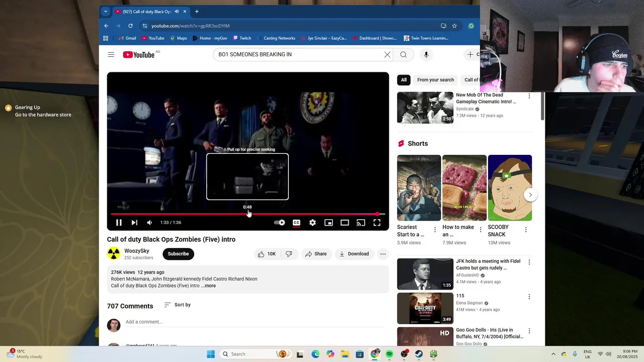Go to YouTube home via logo

pyautogui.click(x=139, y=54)
